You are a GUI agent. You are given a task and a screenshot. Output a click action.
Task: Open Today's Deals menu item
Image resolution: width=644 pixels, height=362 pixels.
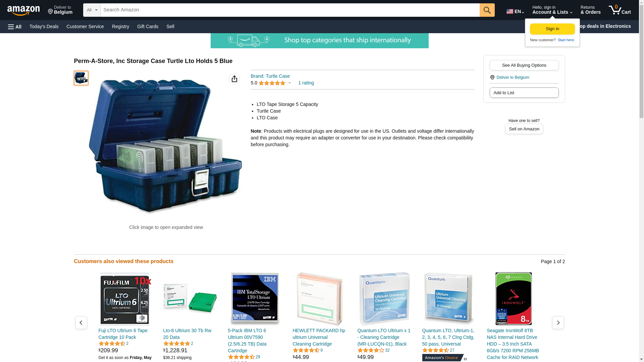(x=44, y=26)
